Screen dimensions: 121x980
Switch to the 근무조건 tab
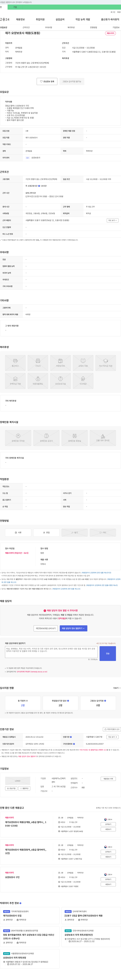(26, 27)
